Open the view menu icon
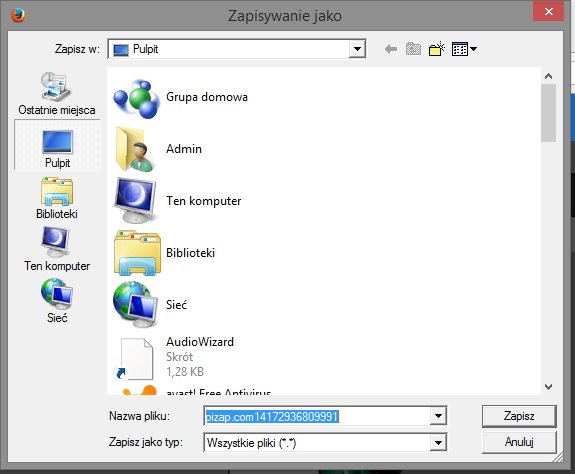The width and height of the screenshot is (575, 474). [464, 49]
